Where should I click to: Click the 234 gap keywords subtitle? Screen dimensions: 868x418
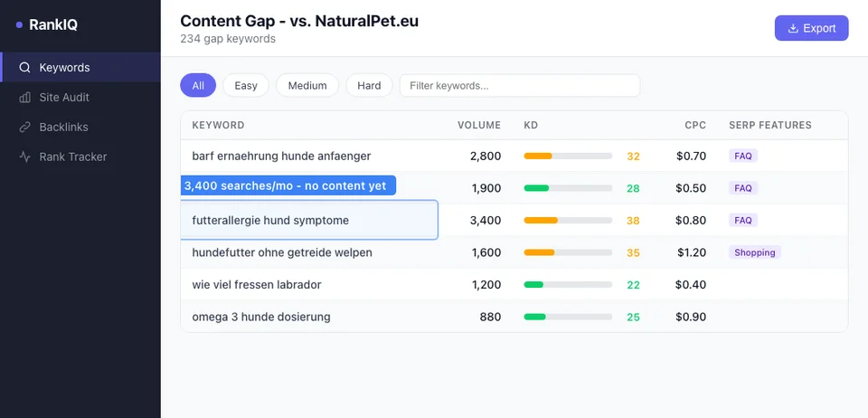tap(228, 39)
